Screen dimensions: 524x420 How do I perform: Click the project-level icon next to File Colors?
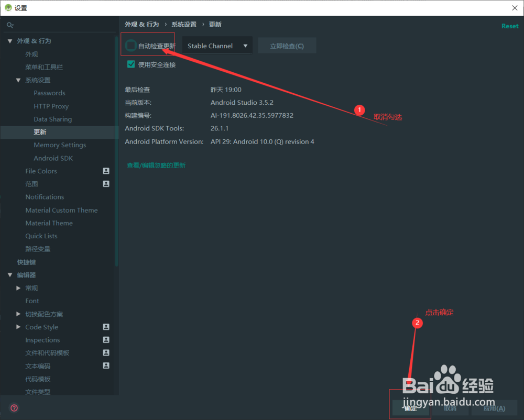click(x=105, y=171)
